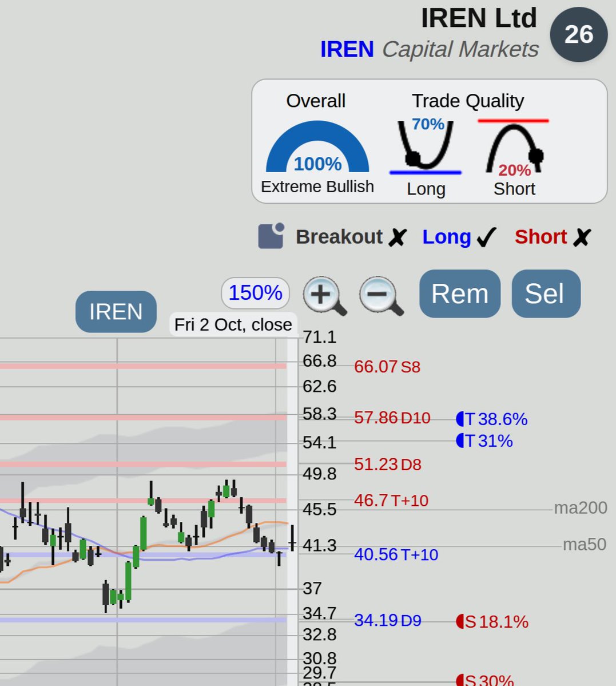Click the 51.23 D8 resistance level

[x=388, y=464]
